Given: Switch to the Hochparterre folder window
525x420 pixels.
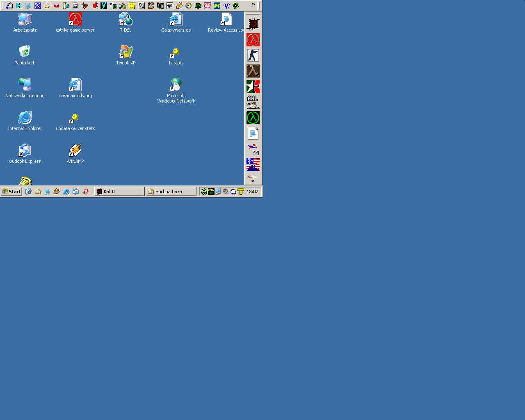Looking at the screenshot, I should coord(170,191).
